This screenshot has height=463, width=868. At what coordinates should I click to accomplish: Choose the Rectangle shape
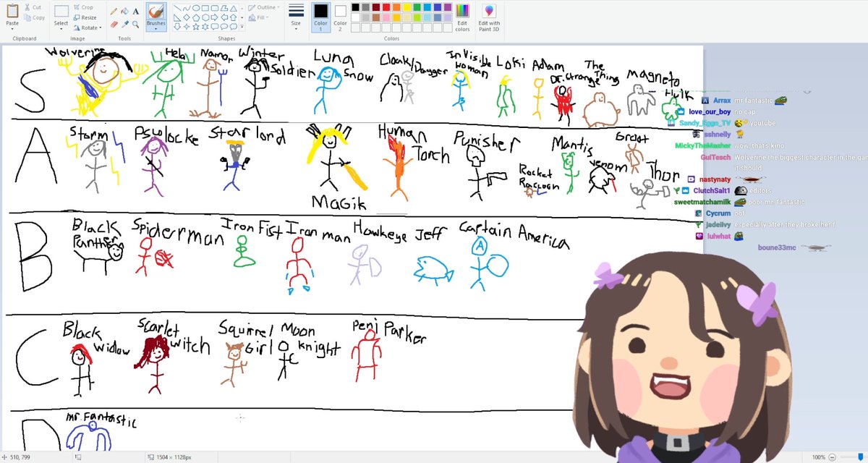(205, 8)
